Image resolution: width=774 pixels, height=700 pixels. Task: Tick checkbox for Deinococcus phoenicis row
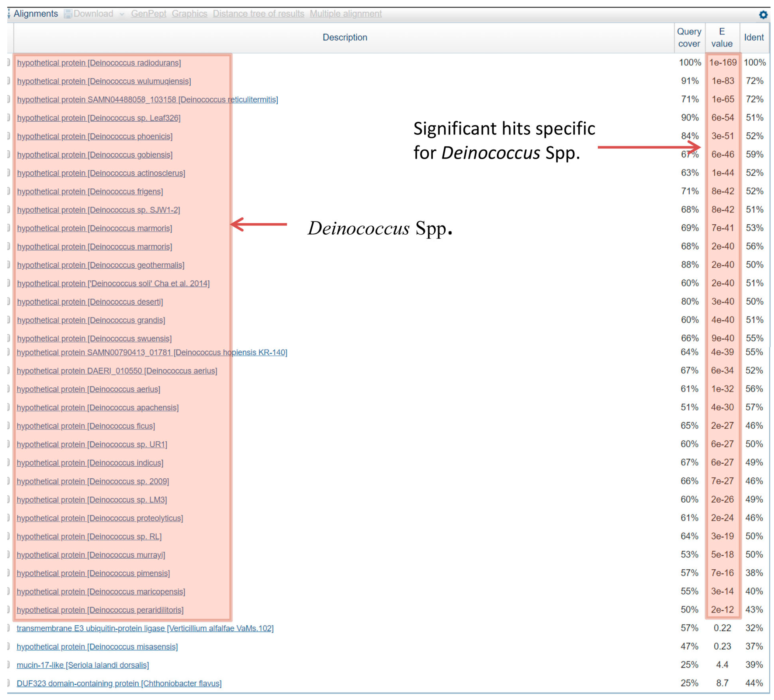point(9,136)
